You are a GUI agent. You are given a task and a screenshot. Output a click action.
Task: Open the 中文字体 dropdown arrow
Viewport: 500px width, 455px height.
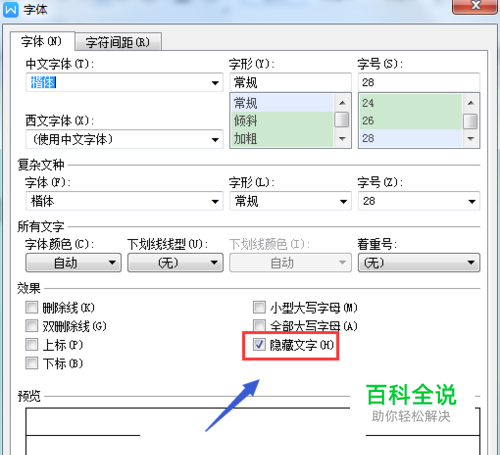(215, 83)
